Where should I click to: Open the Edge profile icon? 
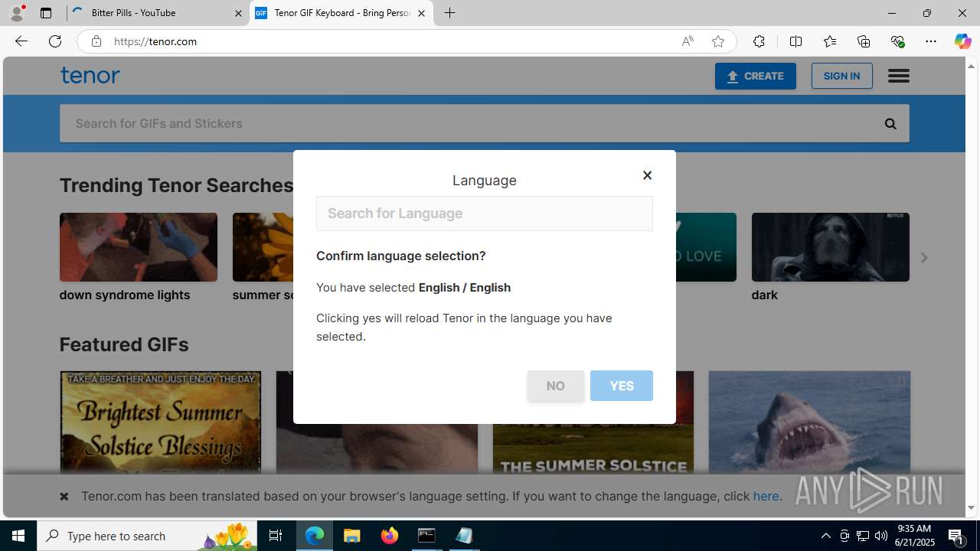[16, 13]
